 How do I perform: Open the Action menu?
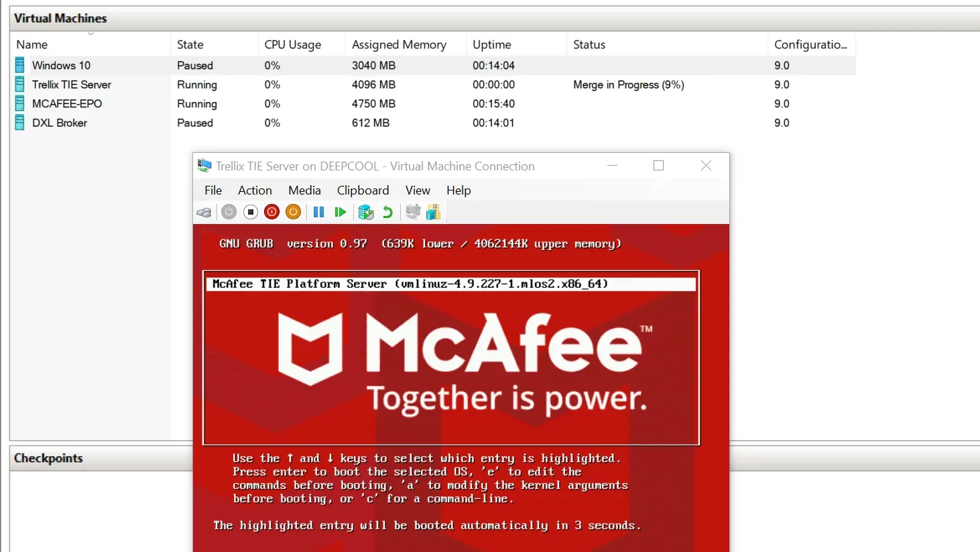255,190
